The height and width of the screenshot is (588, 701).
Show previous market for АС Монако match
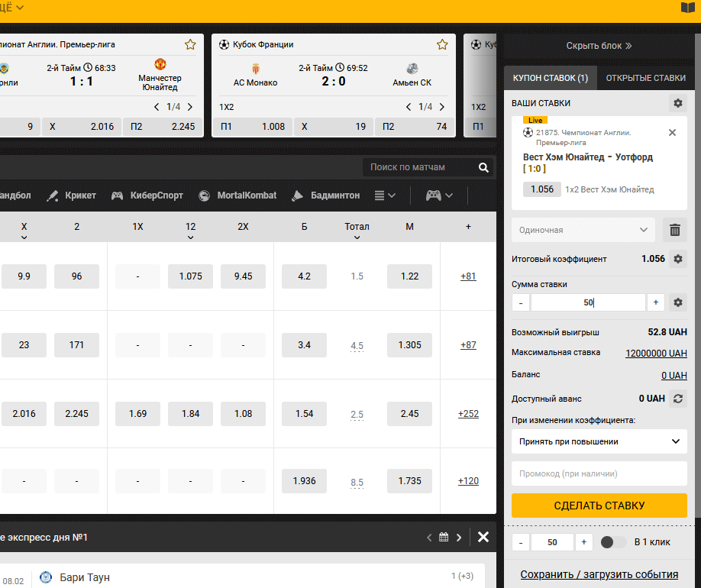(409, 107)
